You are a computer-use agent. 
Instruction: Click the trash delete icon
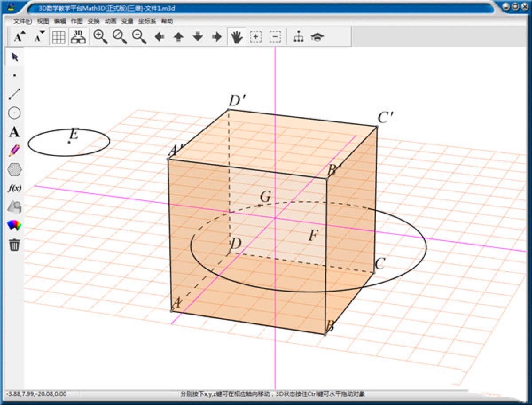pos(14,244)
